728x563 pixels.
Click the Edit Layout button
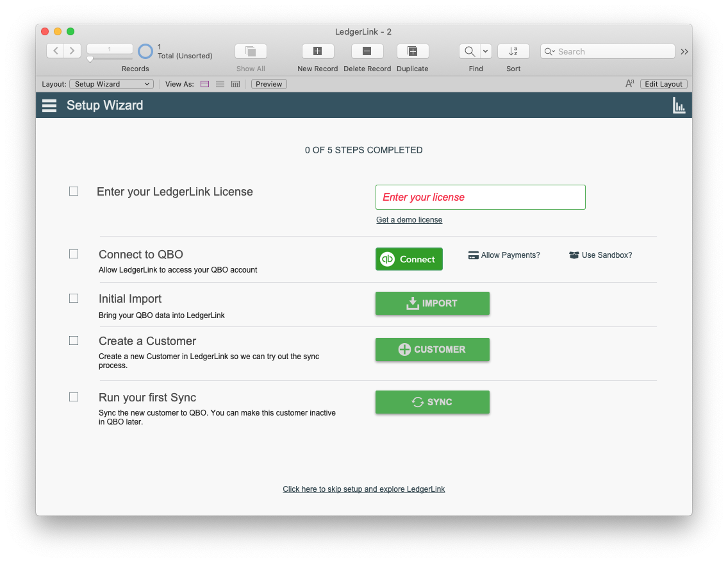tap(663, 84)
